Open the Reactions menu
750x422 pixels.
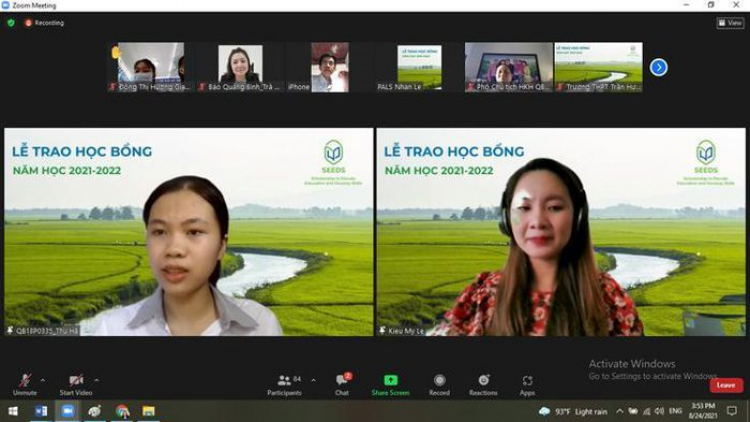coord(483,385)
